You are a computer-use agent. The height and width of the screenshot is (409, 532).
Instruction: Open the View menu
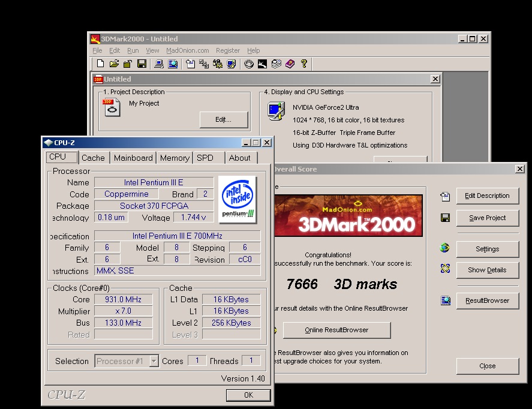[152, 50]
